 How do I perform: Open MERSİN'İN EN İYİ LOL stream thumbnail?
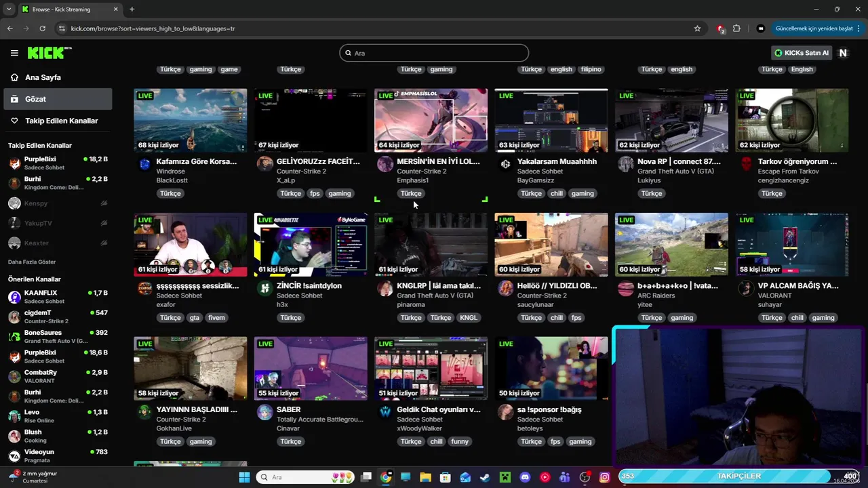tap(431, 121)
